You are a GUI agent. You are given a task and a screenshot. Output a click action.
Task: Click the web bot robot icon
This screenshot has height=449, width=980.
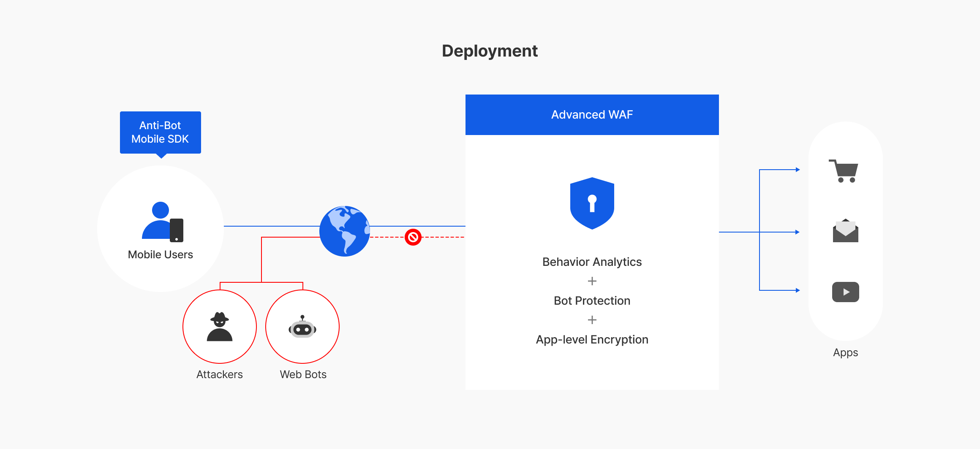[x=302, y=327]
